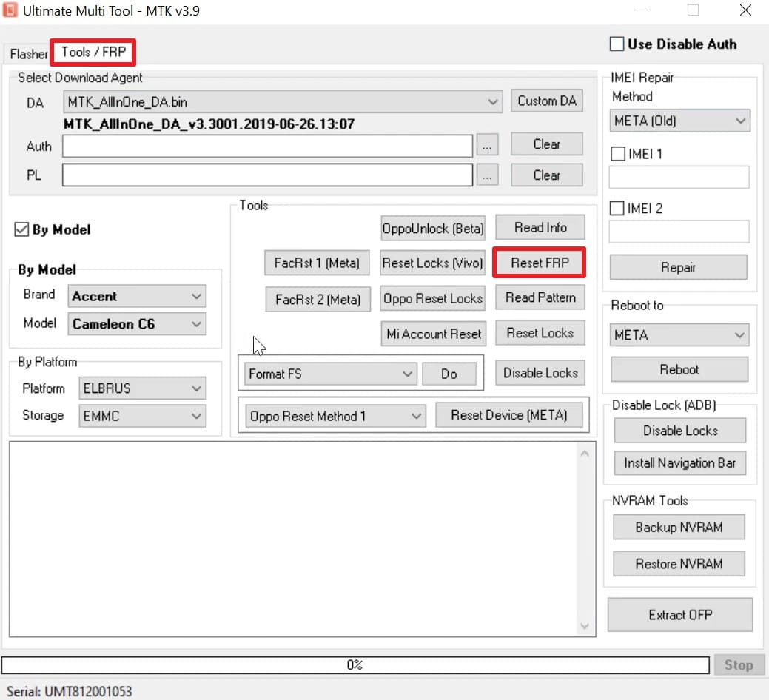Image resolution: width=769 pixels, height=700 pixels.
Task: Switch to the Flasher tab
Action: click(28, 53)
